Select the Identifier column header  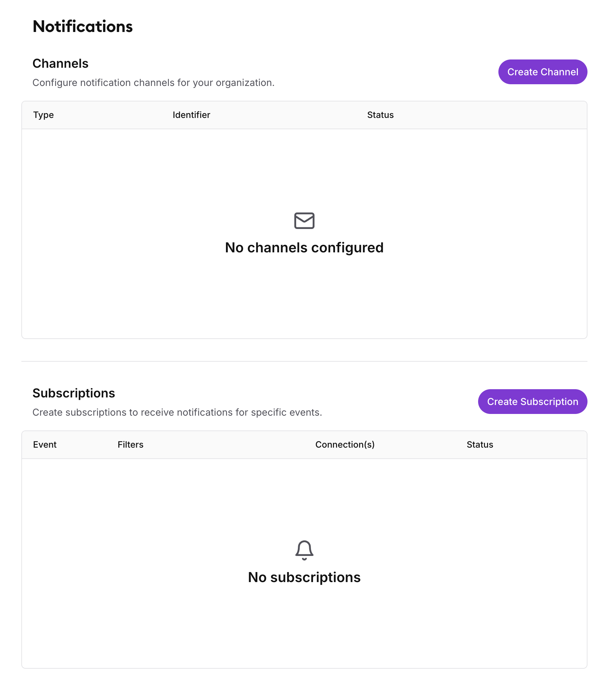click(x=191, y=115)
